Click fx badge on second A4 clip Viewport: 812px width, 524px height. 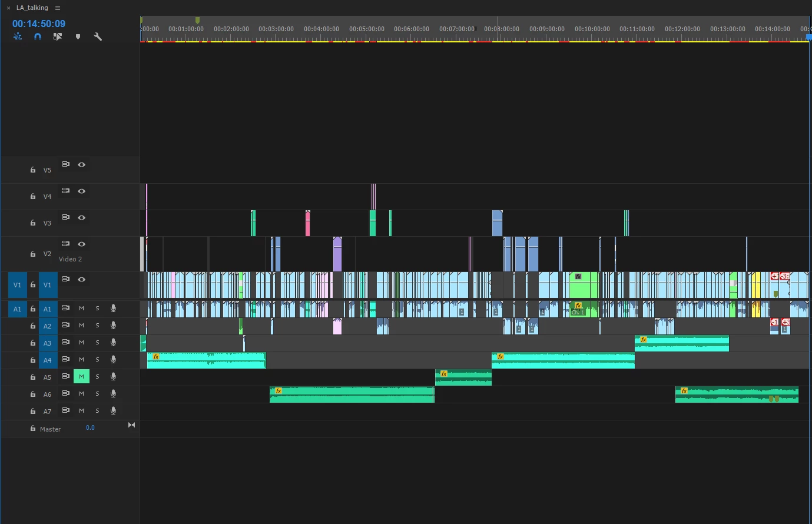501,357
